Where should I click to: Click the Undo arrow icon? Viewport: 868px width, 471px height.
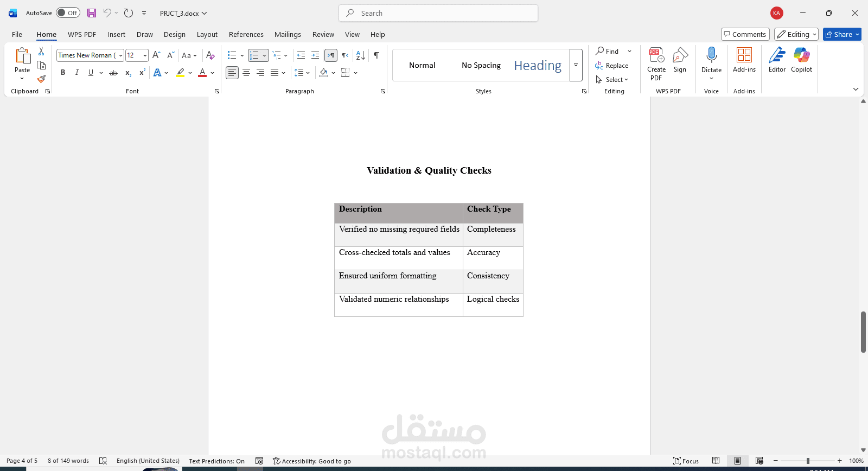click(x=107, y=13)
